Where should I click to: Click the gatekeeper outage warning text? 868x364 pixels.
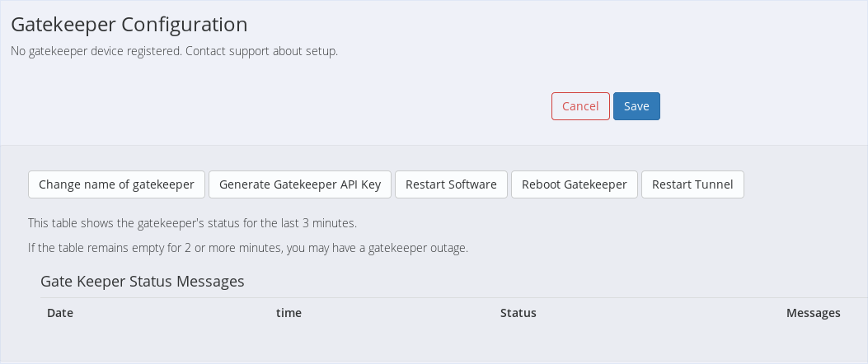click(x=248, y=248)
